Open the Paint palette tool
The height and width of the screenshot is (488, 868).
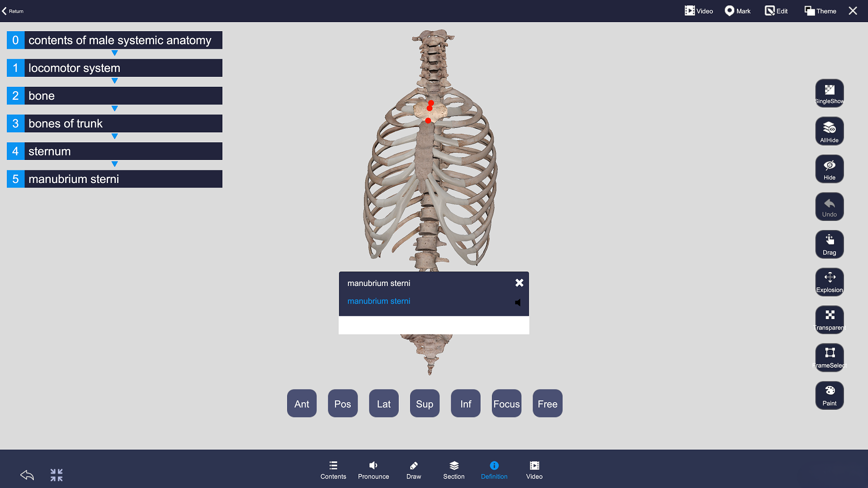click(x=829, y=395)
